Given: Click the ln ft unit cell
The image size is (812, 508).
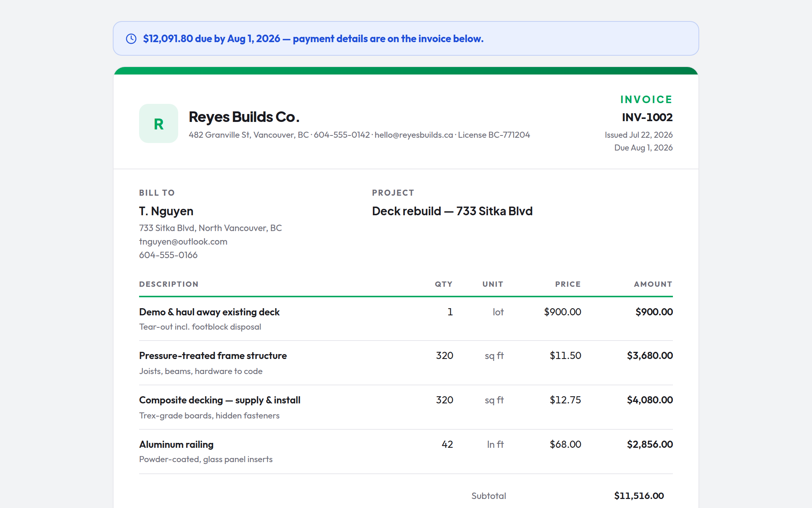Looking at the screenshot, I should pyautogui.click(x=495, y=444).
